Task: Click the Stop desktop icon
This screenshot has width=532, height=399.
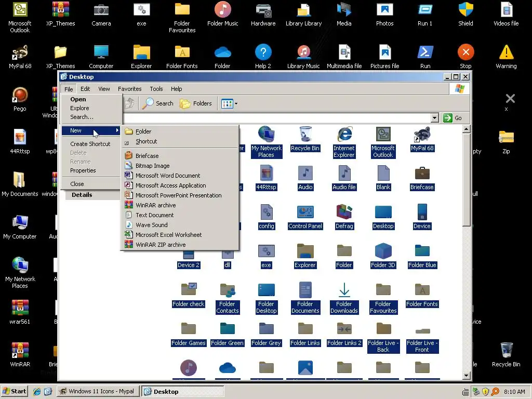Action: 465,57
